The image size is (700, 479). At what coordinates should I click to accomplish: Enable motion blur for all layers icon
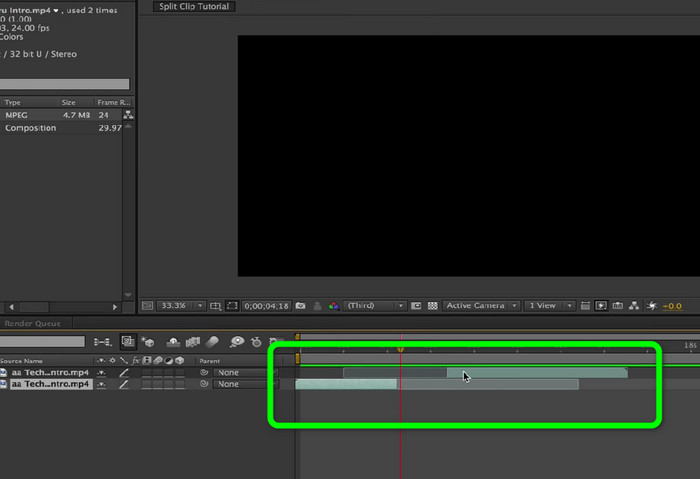212,342
